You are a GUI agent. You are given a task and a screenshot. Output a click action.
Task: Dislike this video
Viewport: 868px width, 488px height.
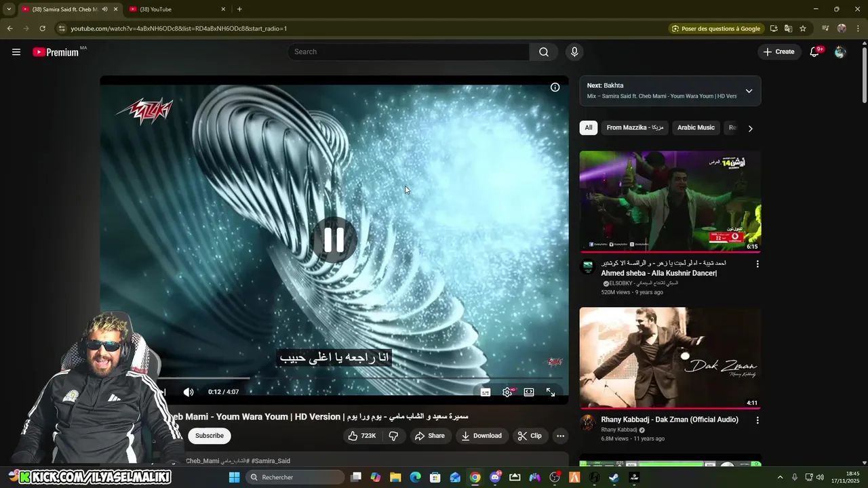coord(394,436)
